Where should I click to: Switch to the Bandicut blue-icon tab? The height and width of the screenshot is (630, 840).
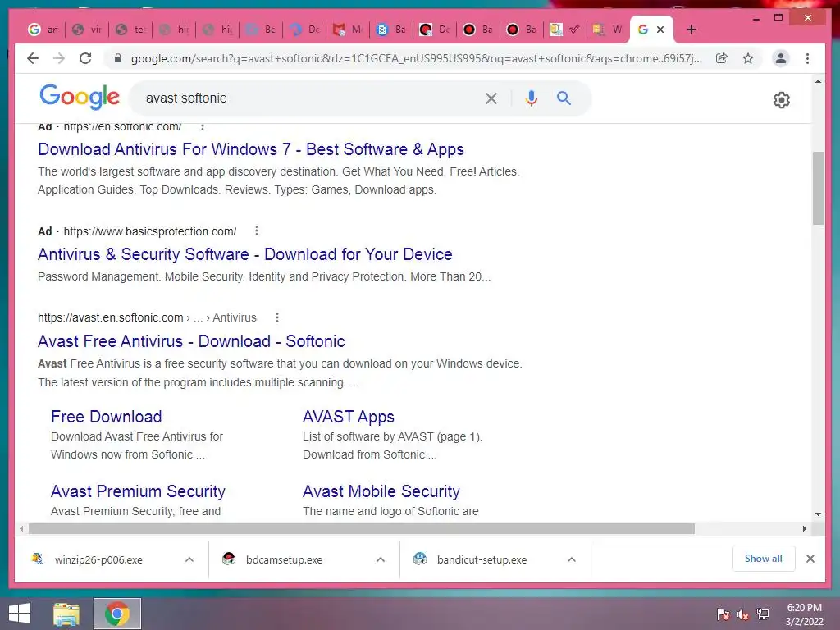tap(391, 30)
